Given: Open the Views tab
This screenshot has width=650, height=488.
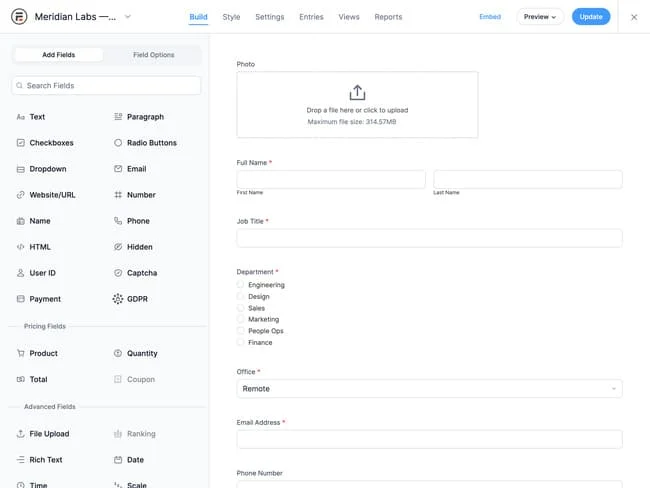Looking at the screenshot, I should pyautogui.click(x=349, y=17).
